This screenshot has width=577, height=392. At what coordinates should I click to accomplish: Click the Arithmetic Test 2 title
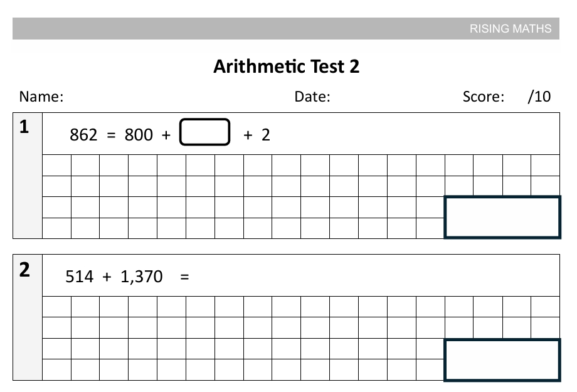(x=287, y=66)
